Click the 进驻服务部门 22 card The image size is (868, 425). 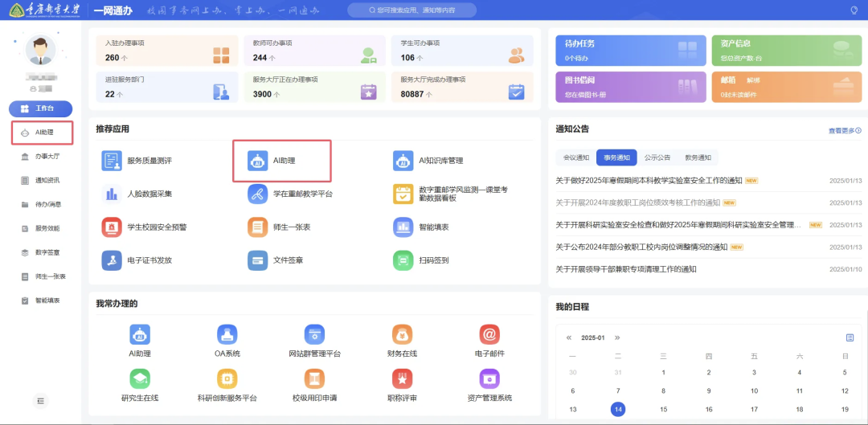pyautogui.click(x=167, y=87)
